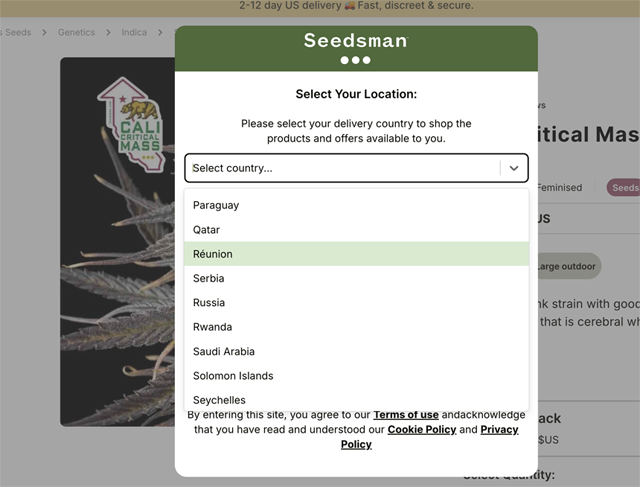Open the country dropdown chevron arrow
Image resolution: width=640 pixels, height=487 pixels.
tap(514, 168)
